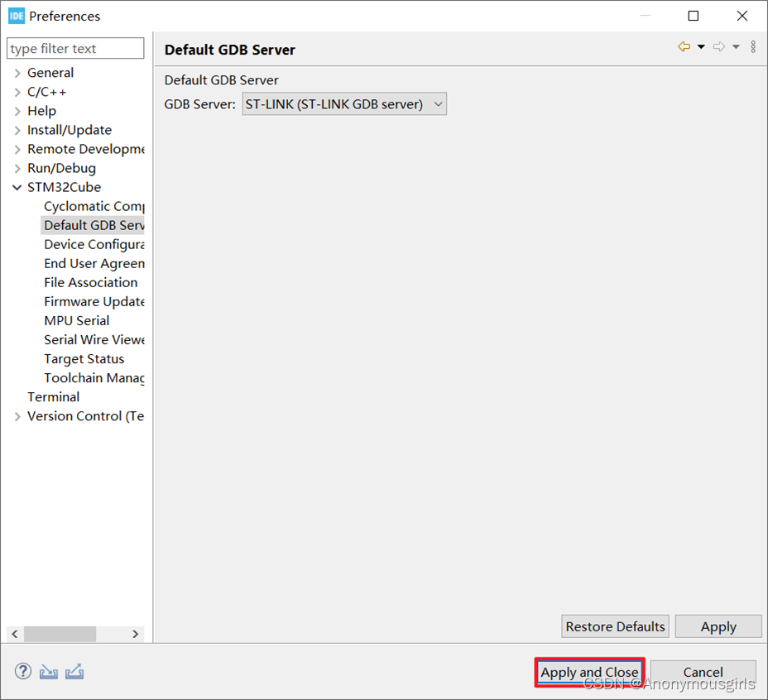Click the export preferences icon

[74, 671]
